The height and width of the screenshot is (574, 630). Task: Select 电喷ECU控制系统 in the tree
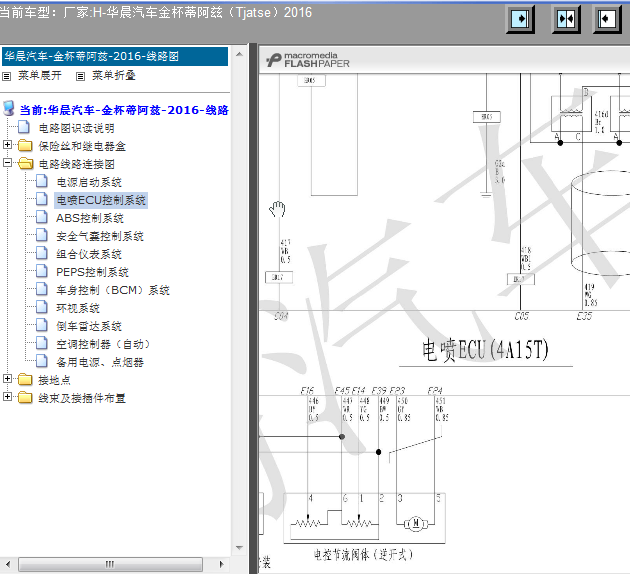(101, 200)
